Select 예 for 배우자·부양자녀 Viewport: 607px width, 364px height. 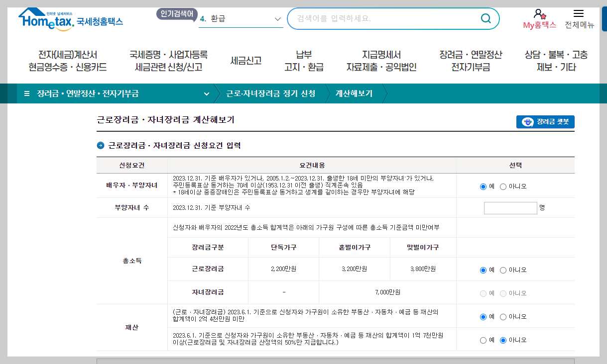[483, 186]
